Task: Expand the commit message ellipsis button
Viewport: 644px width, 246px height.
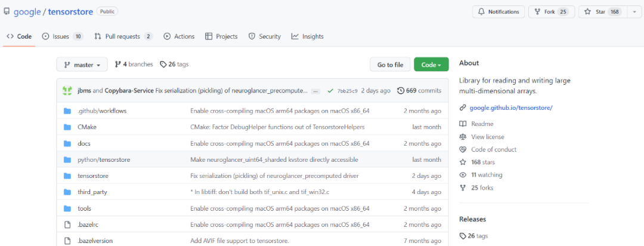Action: (x=315, y=91)
